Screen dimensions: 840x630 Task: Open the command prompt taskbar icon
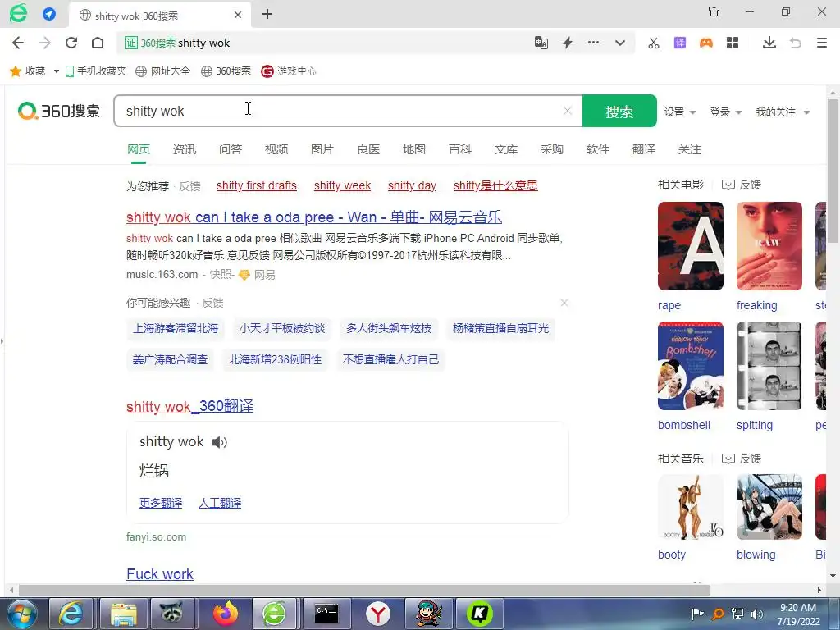pos(326,614)
